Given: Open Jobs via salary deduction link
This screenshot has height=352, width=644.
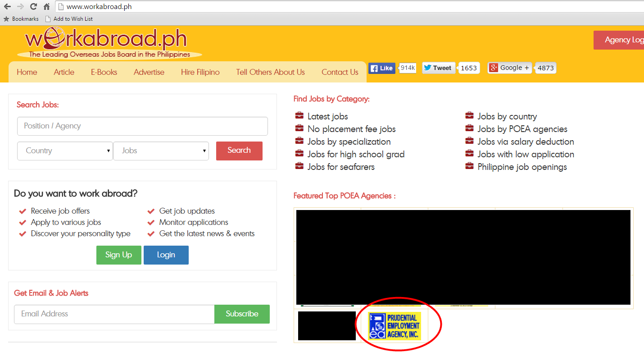Looking at the screenshot, I should 526,142.
